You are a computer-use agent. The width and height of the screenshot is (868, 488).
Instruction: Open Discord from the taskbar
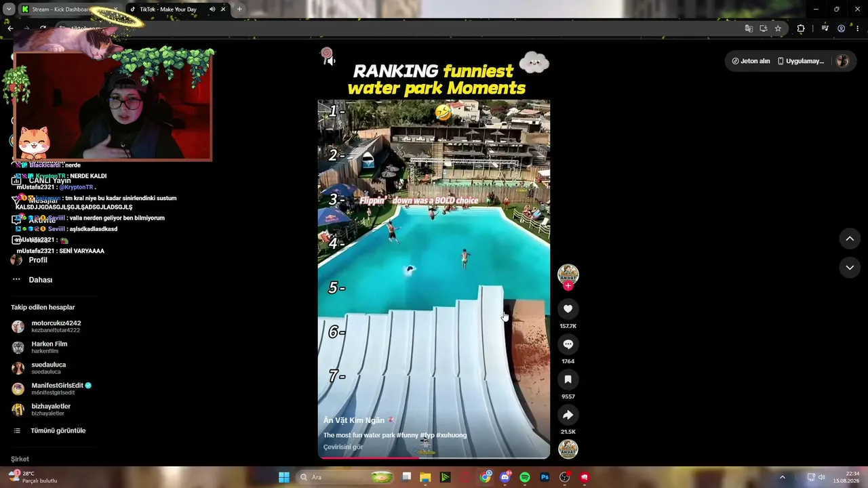505,477
